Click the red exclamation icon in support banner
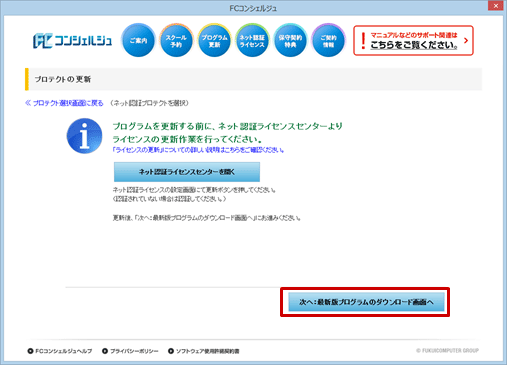The width and height of the screenshot is (507, 365). click(363, 41)
